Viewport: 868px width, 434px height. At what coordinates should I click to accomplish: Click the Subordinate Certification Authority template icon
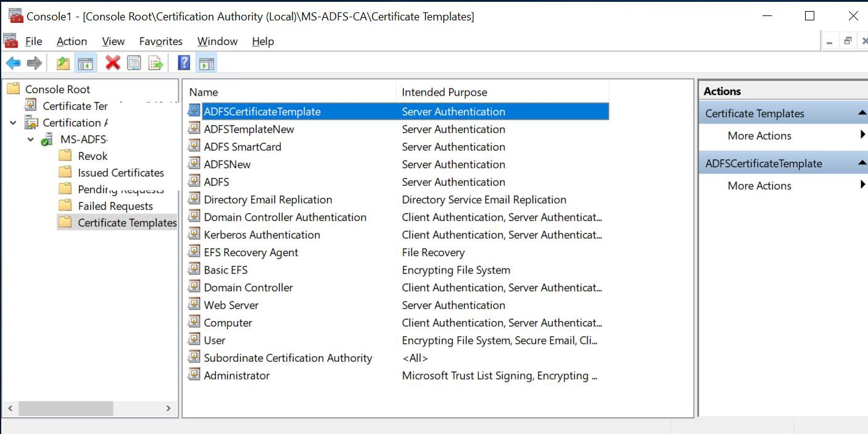(x=194, y=357)
